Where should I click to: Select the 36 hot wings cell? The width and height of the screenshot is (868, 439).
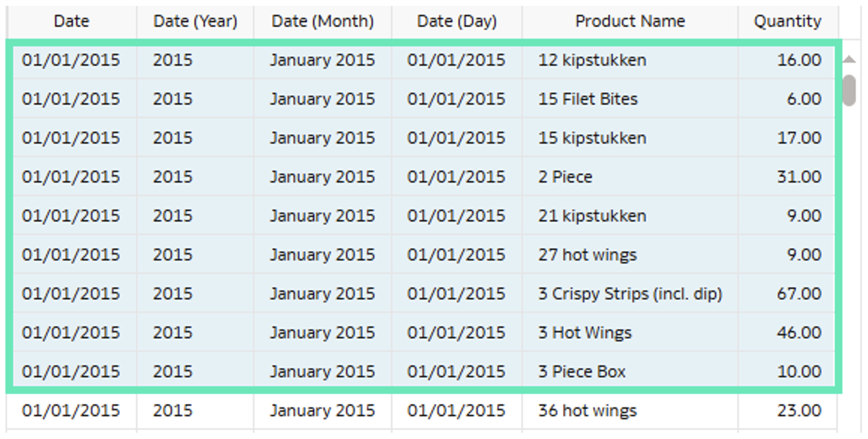[x=587, y=411]
